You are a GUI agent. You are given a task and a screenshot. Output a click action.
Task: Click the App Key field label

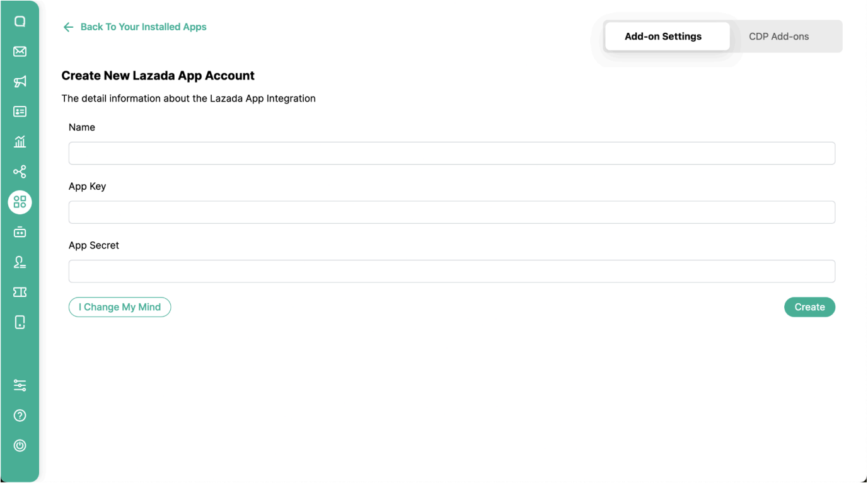[x=88, y=187]
